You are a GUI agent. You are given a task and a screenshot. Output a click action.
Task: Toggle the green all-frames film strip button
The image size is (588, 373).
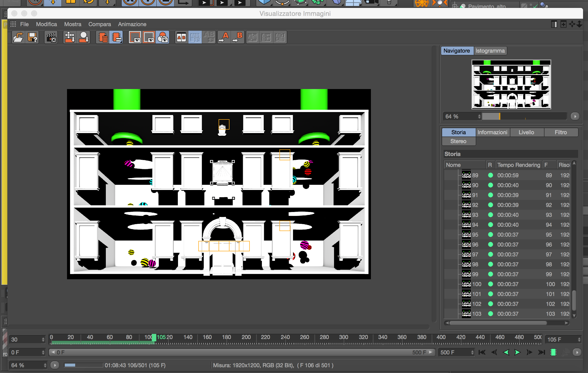[x=553, y=352]
